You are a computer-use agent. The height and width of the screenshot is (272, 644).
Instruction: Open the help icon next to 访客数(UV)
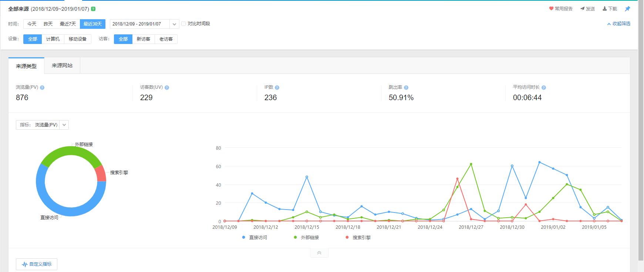click(167, 88)
